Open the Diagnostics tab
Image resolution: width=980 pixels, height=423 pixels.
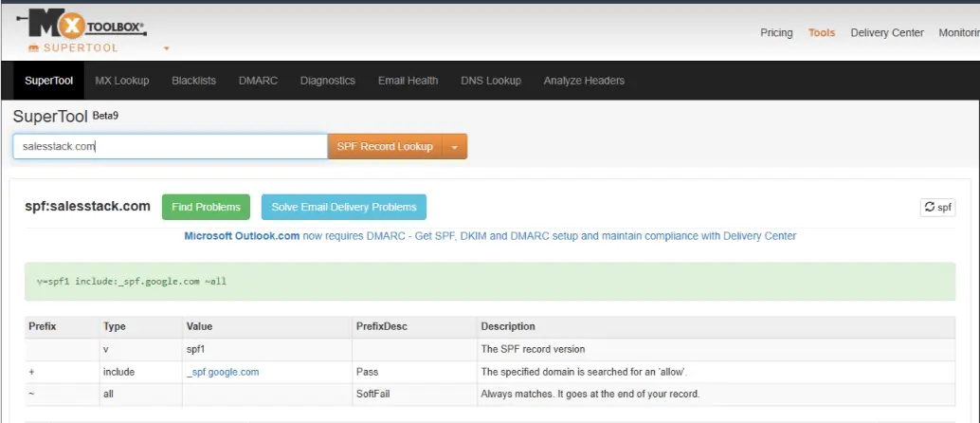(x=328, y=81)
